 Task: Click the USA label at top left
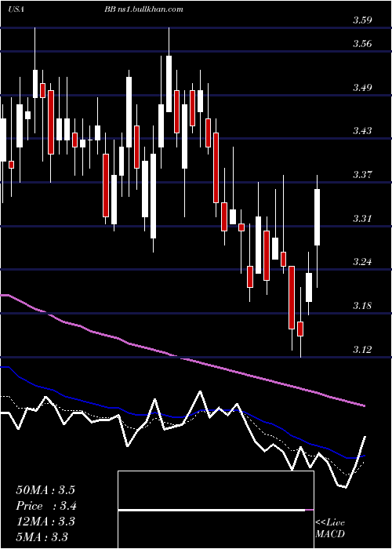point(16,9)
